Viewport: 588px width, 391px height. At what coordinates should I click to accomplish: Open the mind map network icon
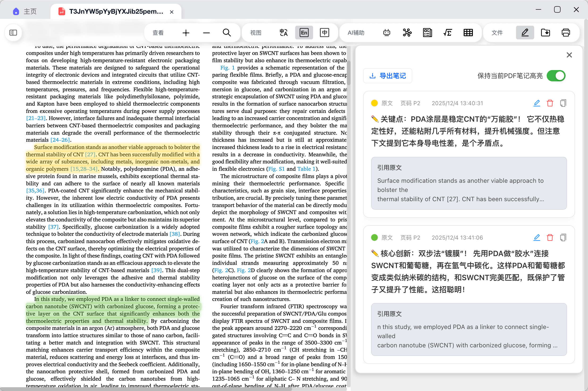pos(407,33)
